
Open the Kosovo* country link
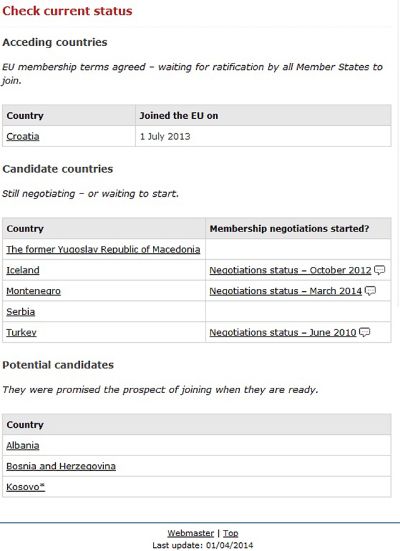[26, 487]
